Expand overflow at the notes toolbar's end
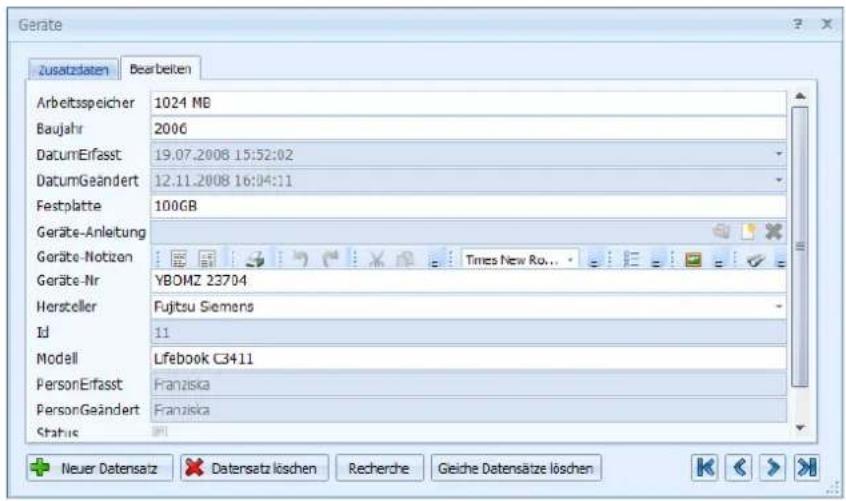 click(x=781, y=261)
